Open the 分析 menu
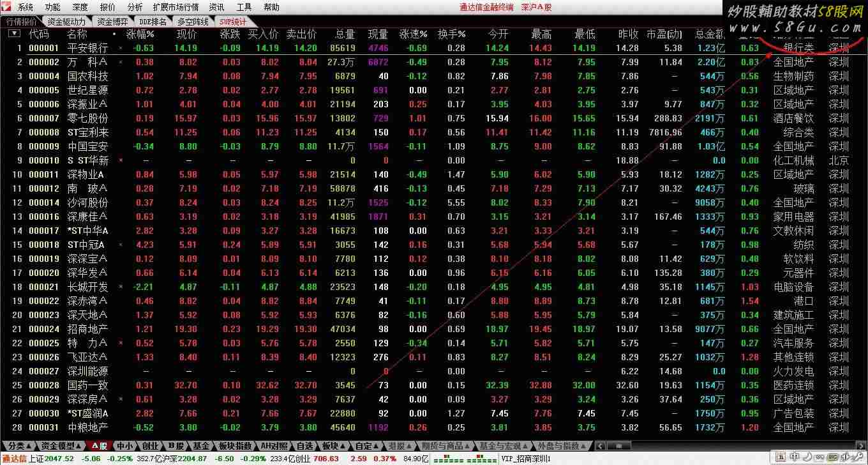The height and width of the screenshot is (465, 868). [x=135, y=7]
